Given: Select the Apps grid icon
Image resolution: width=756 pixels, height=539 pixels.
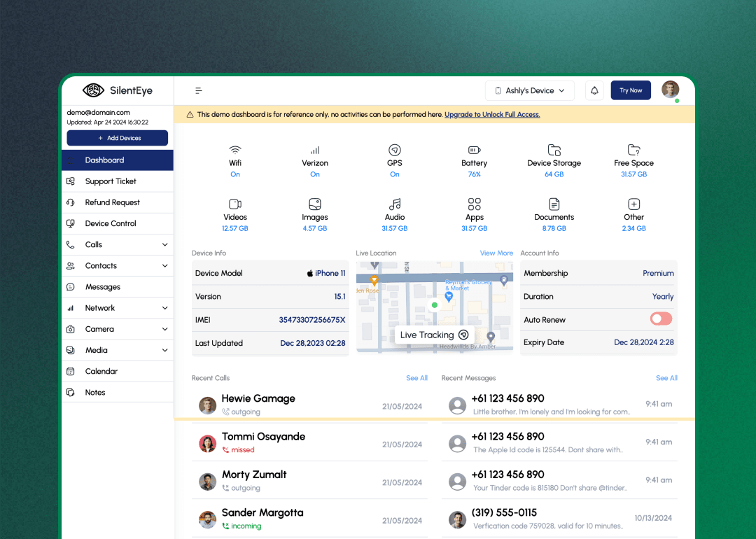Looking at the screenshot, I should 474,204.
